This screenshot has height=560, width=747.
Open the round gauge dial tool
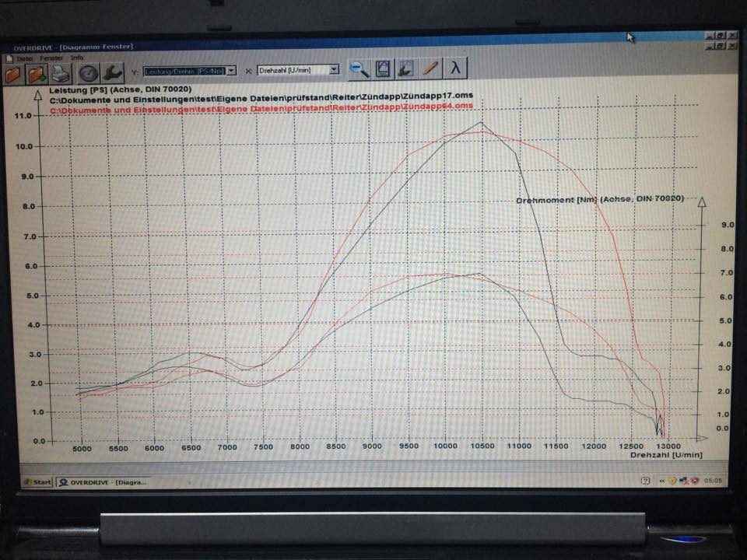click(x=88, y=74)
